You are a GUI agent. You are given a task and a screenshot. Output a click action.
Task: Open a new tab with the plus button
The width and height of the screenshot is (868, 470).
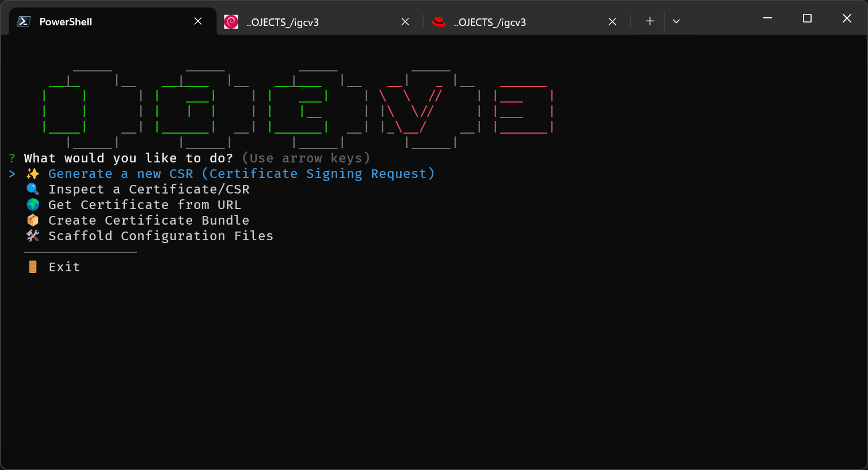[649, 21]
